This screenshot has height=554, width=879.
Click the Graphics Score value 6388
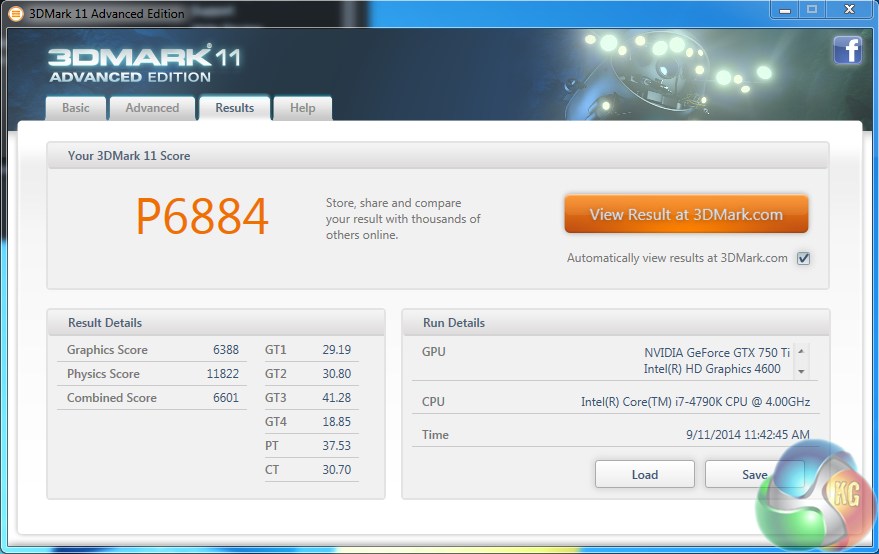click(226, 350)
